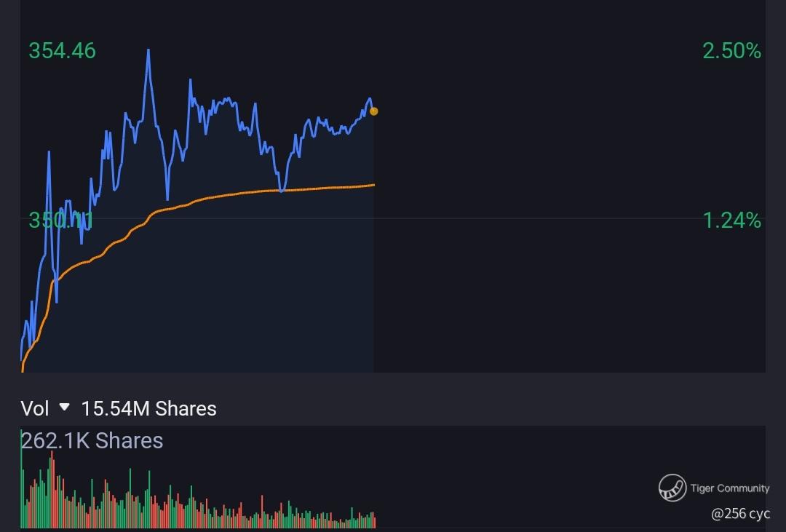Open the Tiger Community text link
This screenshot has height=532, width=786.
(729, 488)
